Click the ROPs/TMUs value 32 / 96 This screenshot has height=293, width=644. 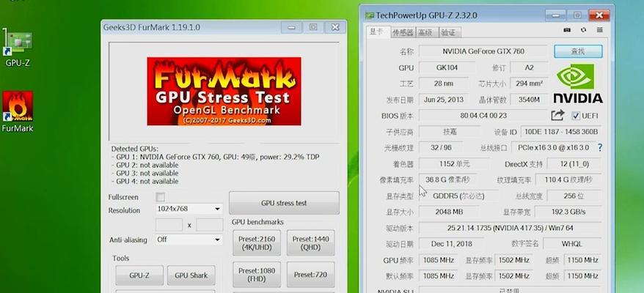click(x=441, y=147)
